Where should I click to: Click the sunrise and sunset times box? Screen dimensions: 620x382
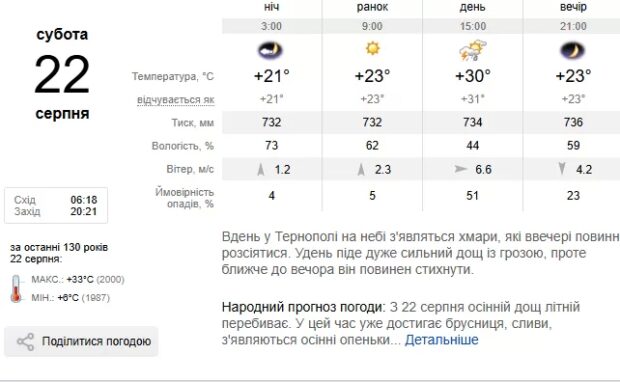56,206
